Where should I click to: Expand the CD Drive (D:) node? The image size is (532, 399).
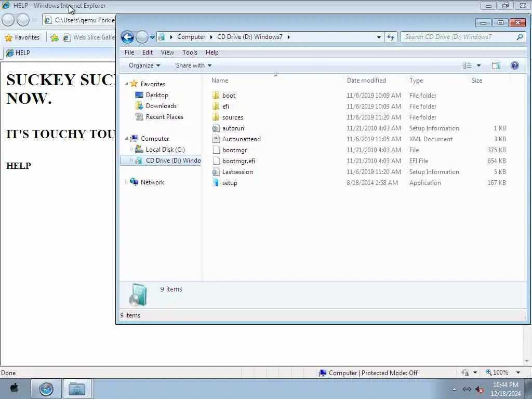click(x=131, y=161)
